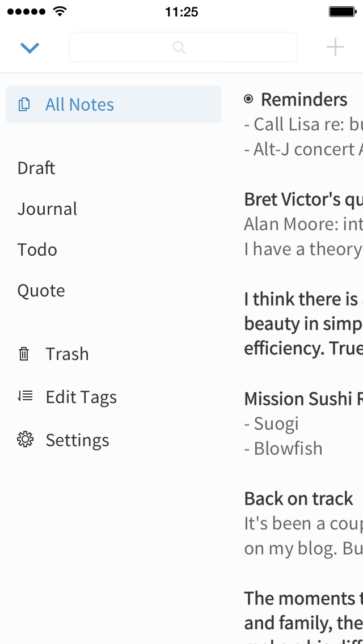Open the Trash bin icon
This screenshot has height=644, width=363.
(24, 354)
